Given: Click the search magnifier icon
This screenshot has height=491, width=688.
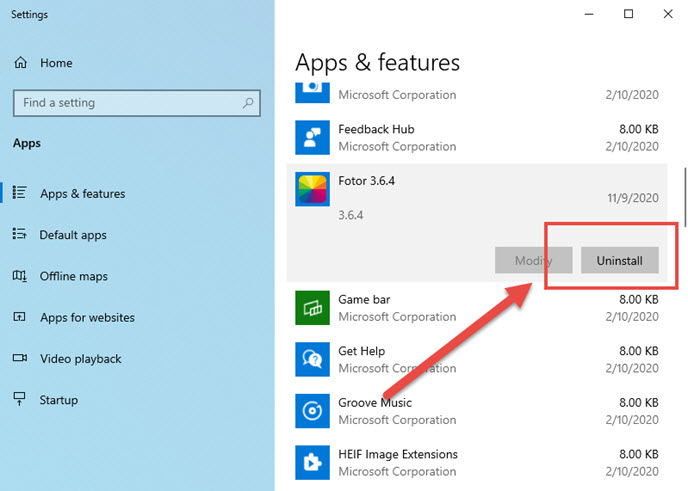Looking at the screenshot, I should [248, 103].
